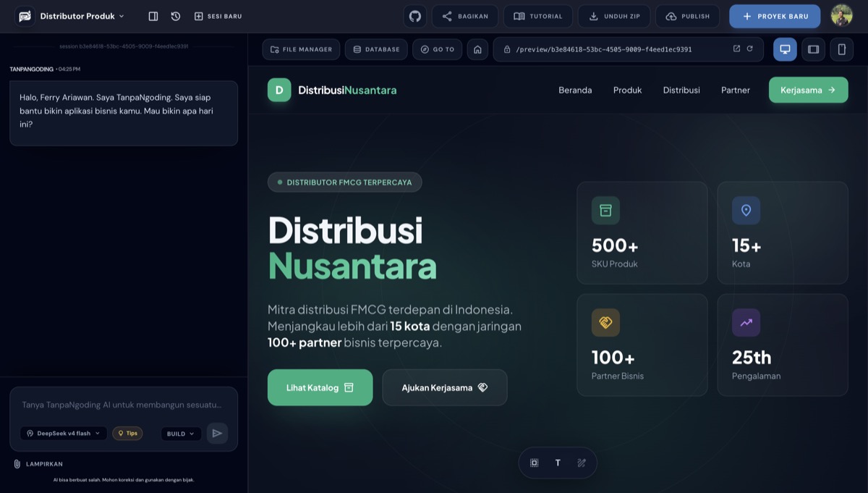Send the prompt with the arrow icon
This screenshot has height=493, width=868.
coord(217,433)
